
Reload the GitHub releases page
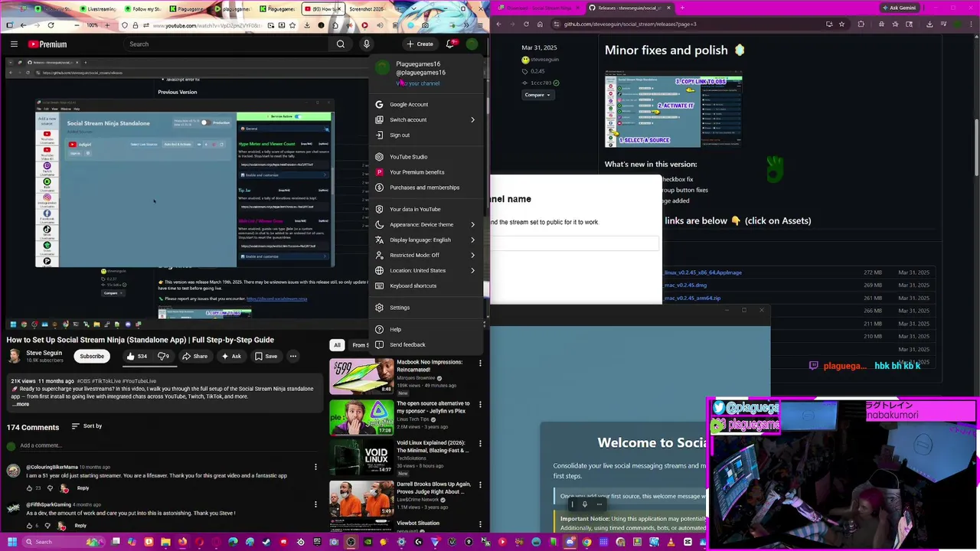tap(526, 24)
